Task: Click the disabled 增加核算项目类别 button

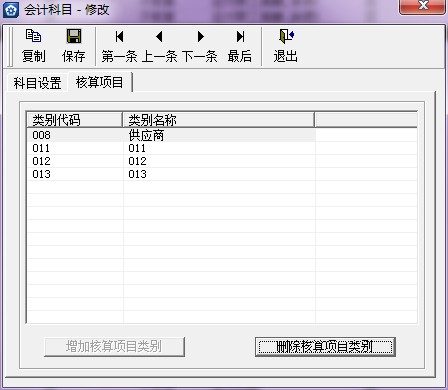Action: [114, 347]
